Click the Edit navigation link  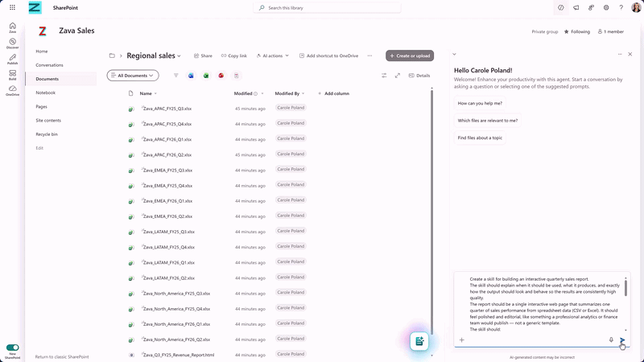[39, 148]
